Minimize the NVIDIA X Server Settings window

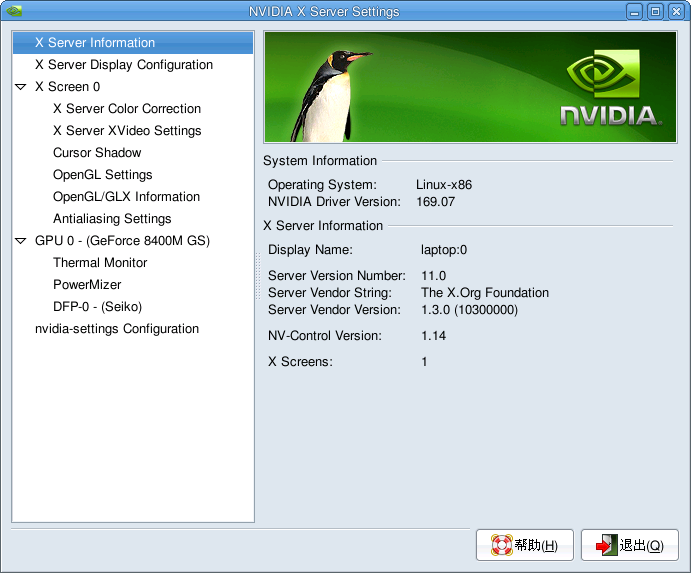click(x=635, y=11)
